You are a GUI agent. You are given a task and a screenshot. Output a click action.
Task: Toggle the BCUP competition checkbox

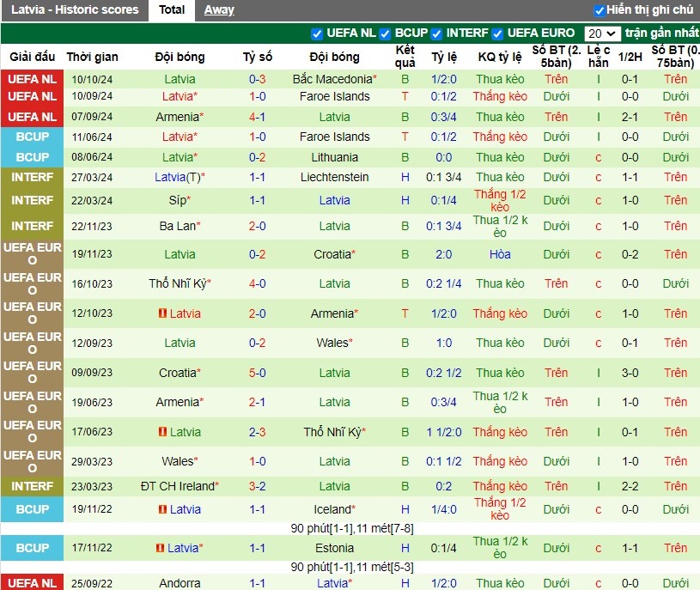385,33
